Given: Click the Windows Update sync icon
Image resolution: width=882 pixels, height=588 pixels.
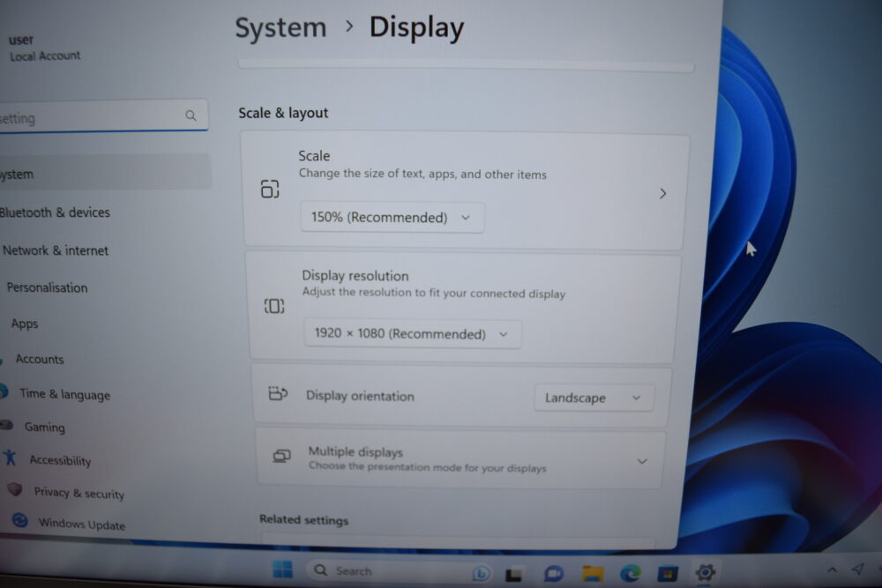Looking at the screenshot, I should click(19, 520).
